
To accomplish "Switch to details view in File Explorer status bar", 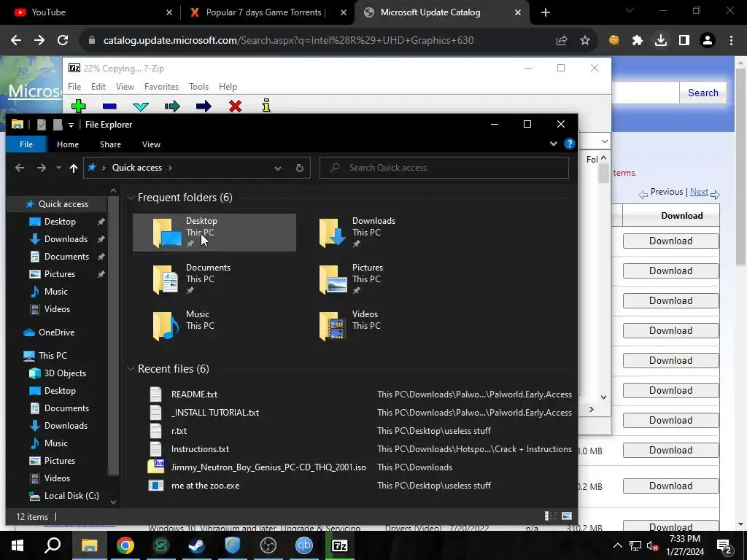I will click(551, 516).
